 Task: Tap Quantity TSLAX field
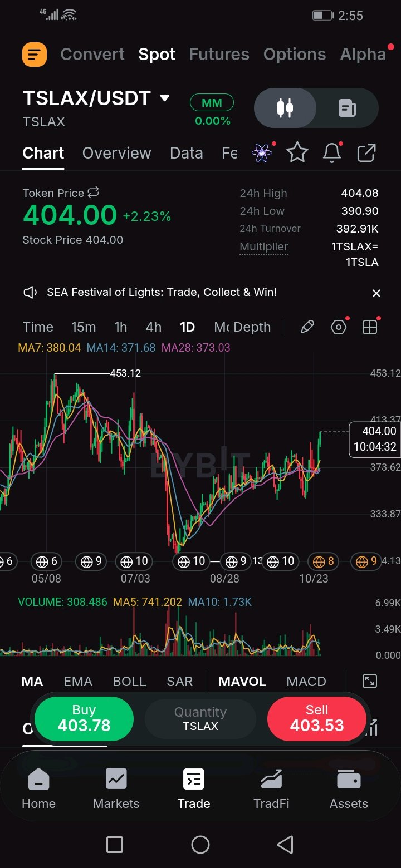(x=200, y=718)
